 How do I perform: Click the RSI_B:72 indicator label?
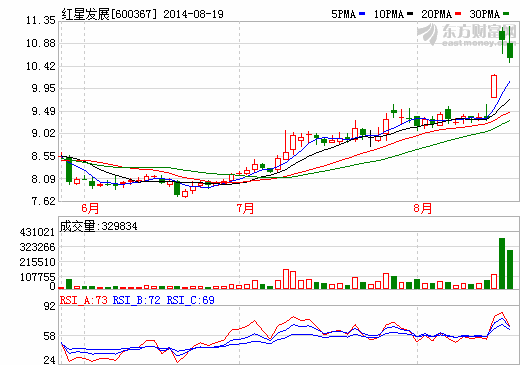(x=137, y=300)
